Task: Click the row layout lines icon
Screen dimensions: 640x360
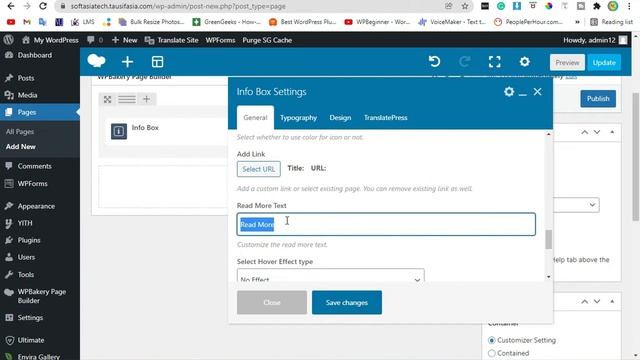Action: [127, 99]
